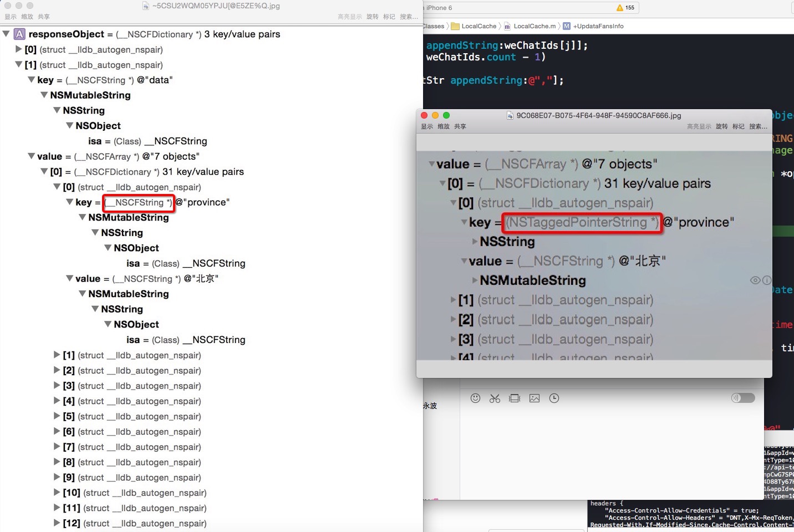The image size is (794, 532).
Task: Click the send picture icon in chat toolbar
Action: [535, 398]
